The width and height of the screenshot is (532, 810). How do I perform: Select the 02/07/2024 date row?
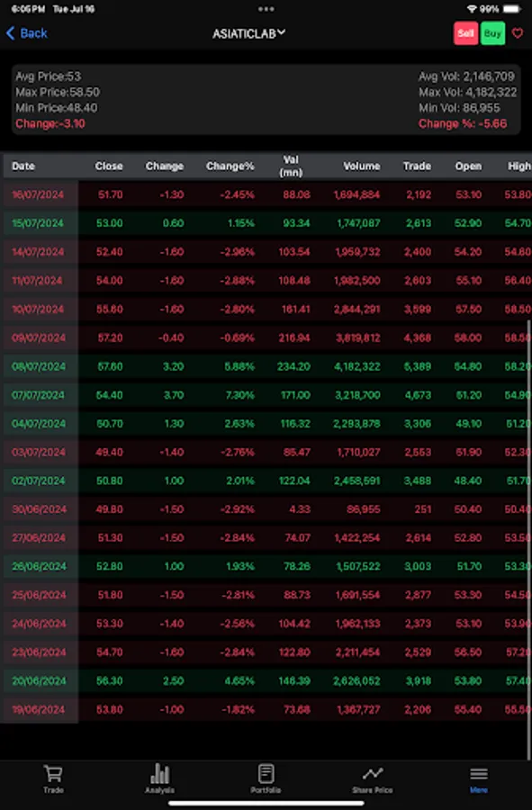[x=266, y=481]
